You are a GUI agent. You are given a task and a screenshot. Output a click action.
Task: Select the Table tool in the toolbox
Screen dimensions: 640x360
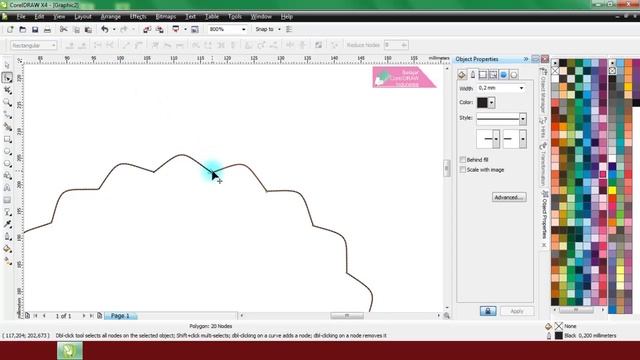(7, 200)
